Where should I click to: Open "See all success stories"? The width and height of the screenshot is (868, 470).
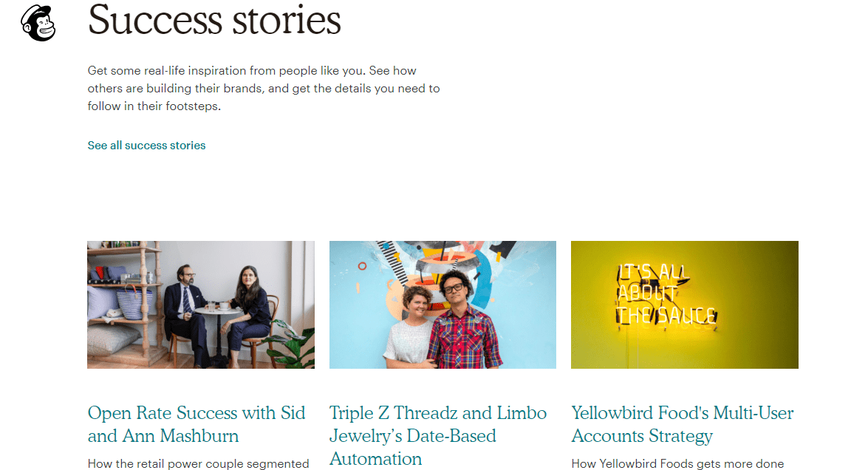click(x=146, y=145)
